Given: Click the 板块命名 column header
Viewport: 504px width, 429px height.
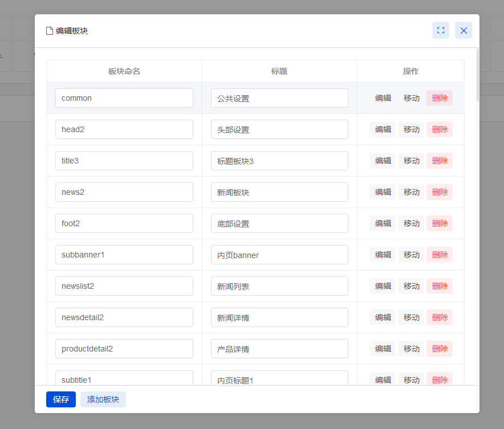Looking at the screenshot, I should pyautogui.click(x=124, y=71).
